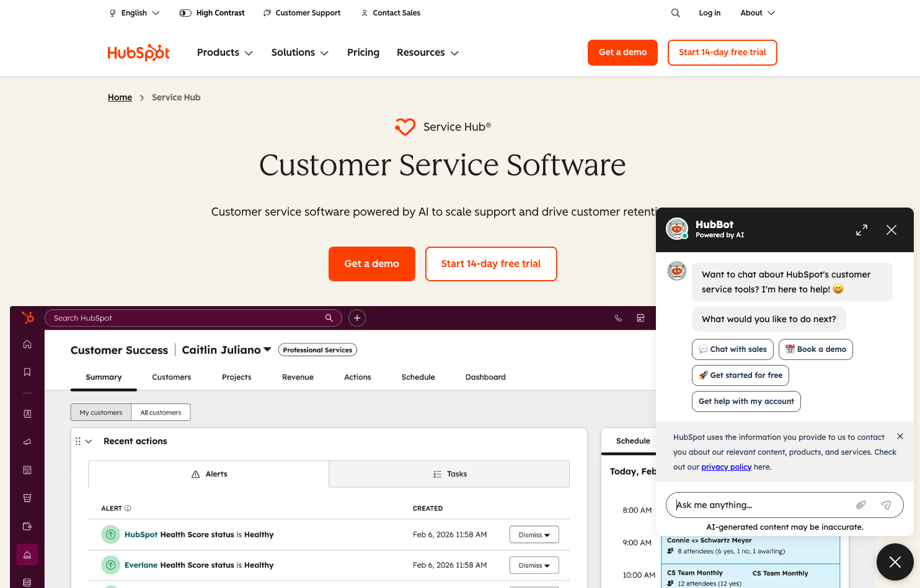Click the info icon next to ALERT
Viewport: 920px width, 588px height.
[x=128, y=508]
